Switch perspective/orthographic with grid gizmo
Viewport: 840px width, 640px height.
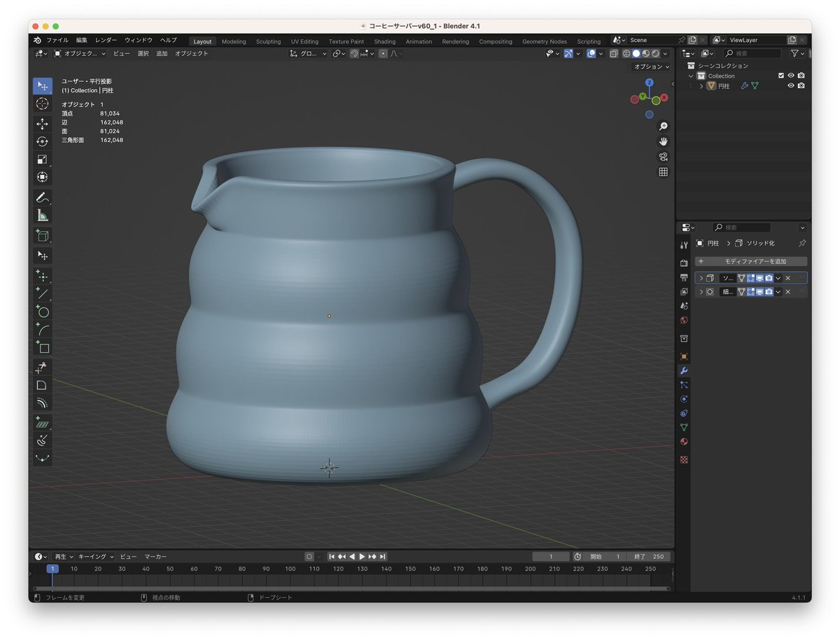click(x=663, y=172)
